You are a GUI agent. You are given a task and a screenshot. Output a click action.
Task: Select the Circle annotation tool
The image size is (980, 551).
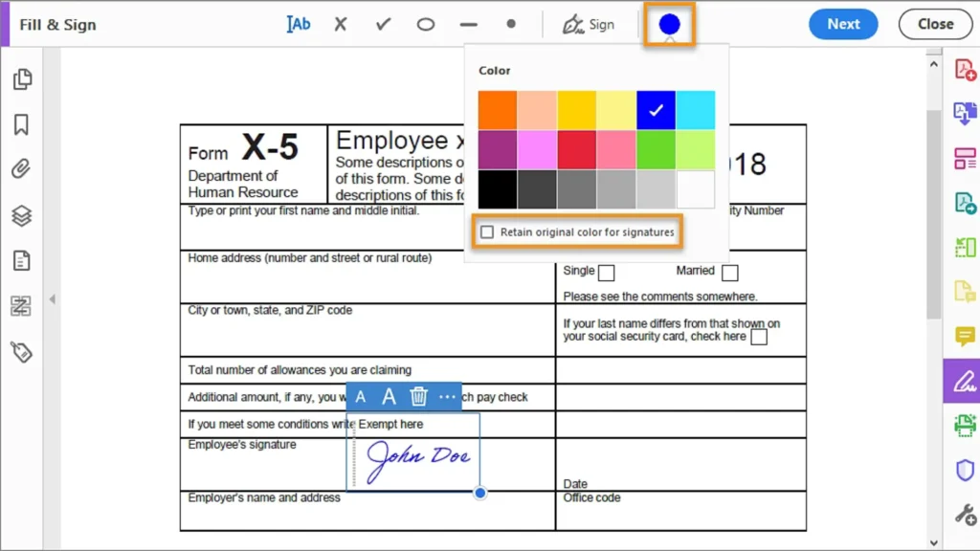click(425, 24)
